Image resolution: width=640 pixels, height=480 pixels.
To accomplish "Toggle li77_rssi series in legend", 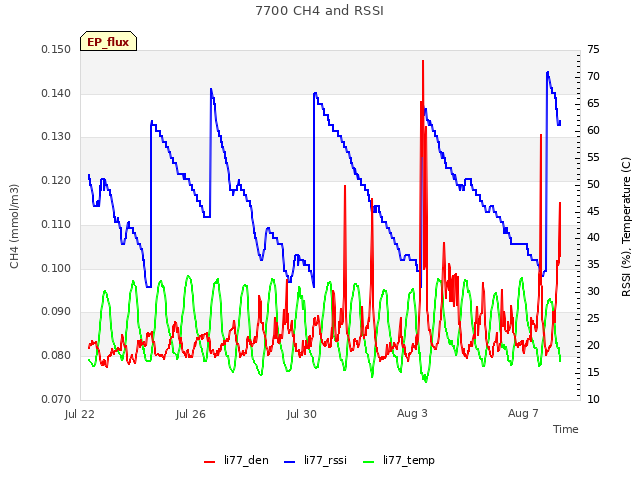I will point(315,460).
